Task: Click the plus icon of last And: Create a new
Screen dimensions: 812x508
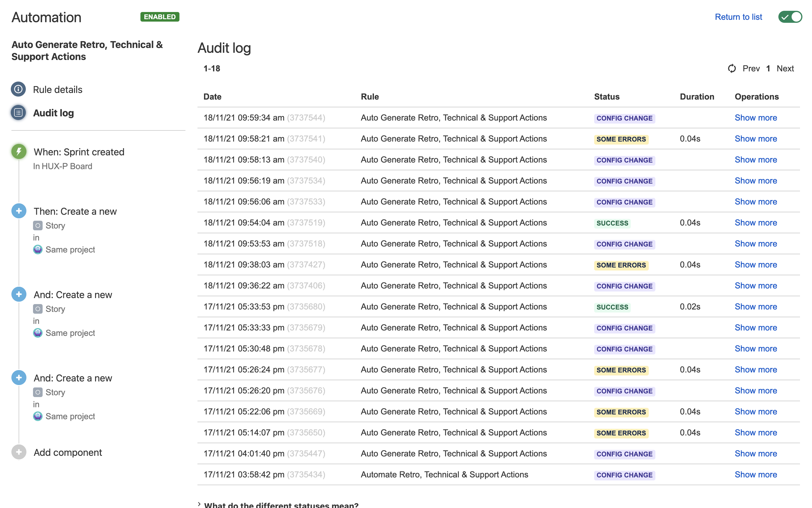Action: pyautogui.click(x=19, y=378)
